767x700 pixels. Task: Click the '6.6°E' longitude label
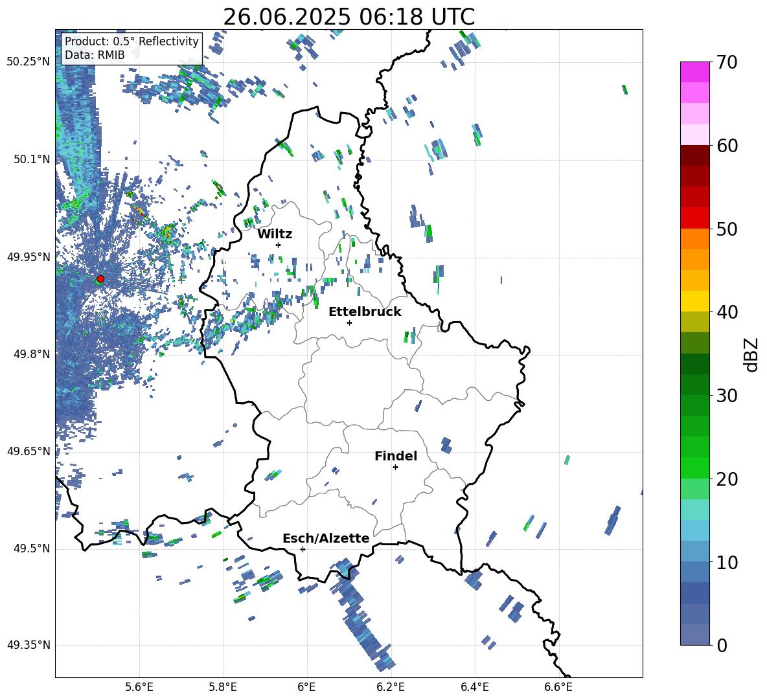tap(558, 687)
